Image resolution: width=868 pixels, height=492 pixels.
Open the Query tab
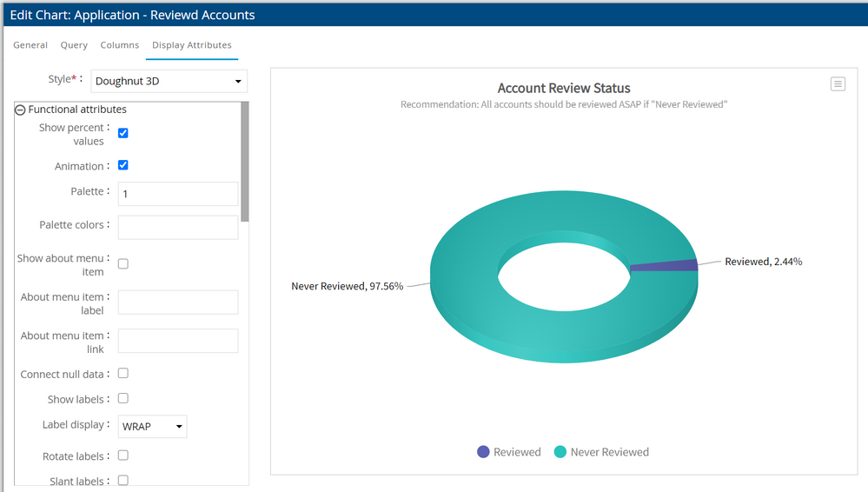(74, 45)
